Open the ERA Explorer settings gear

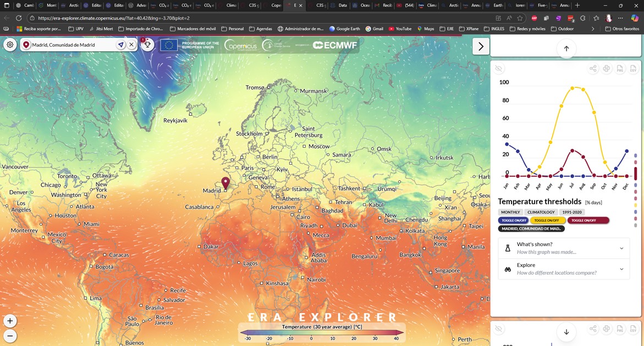[10, 46]
